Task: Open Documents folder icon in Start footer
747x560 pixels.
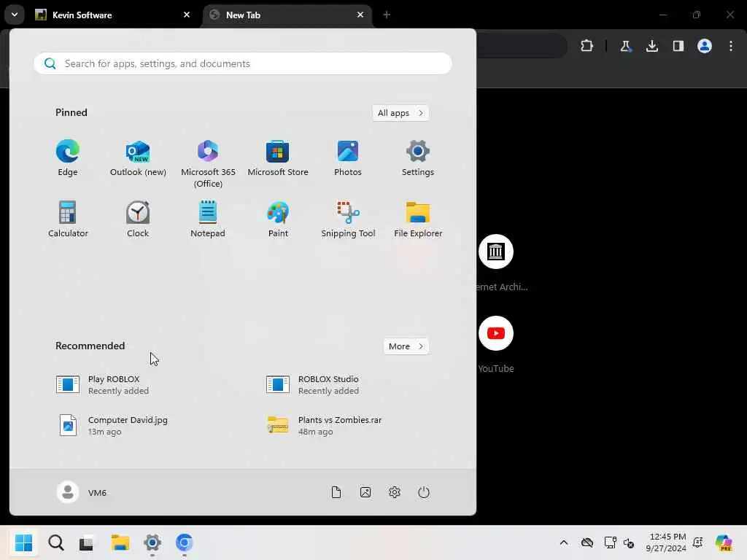Action: click(x=336, y=492)
